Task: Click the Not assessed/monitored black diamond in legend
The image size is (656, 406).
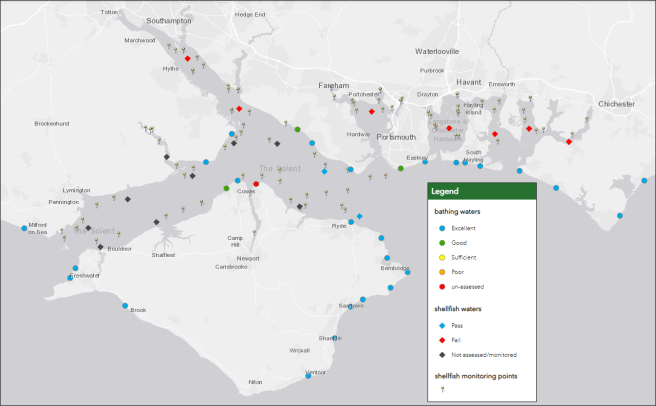Action: click(443, 355)
